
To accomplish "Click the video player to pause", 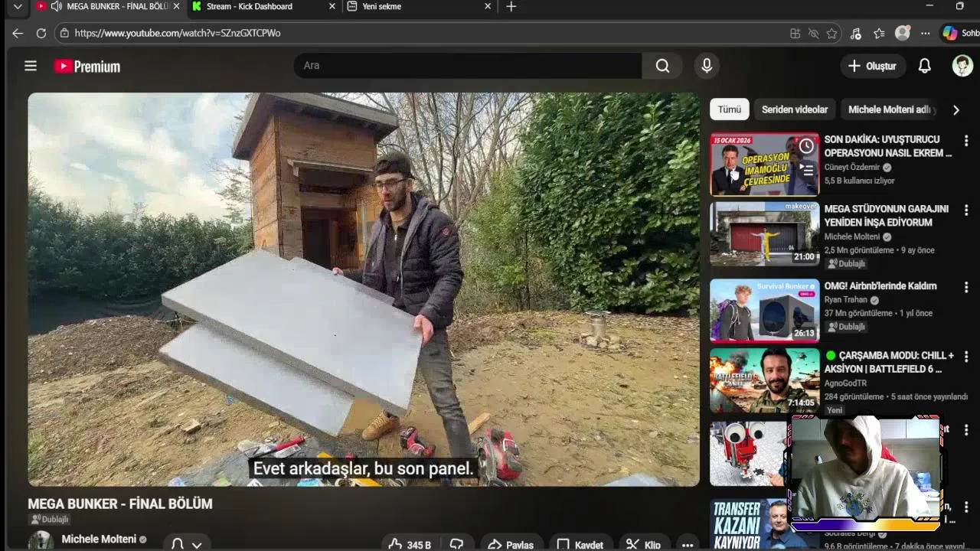I will (x=364, y=289).
